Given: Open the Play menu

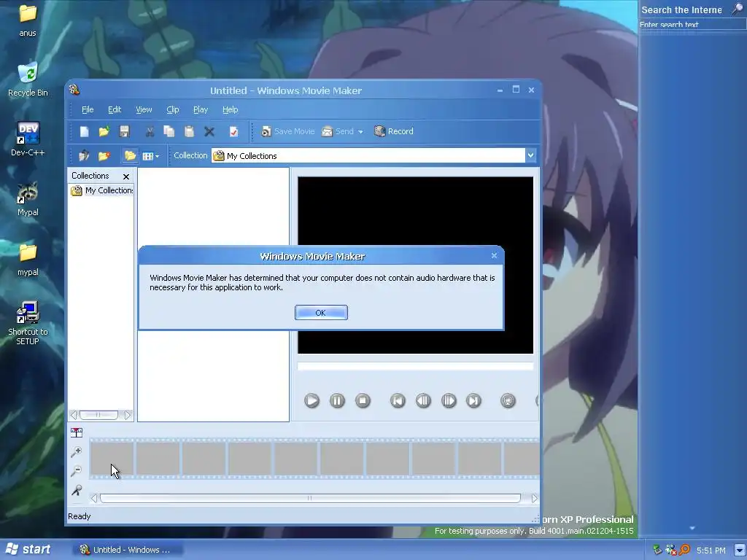Looking at the screenshot, I should pyautogui.click(x=201, y=109).
